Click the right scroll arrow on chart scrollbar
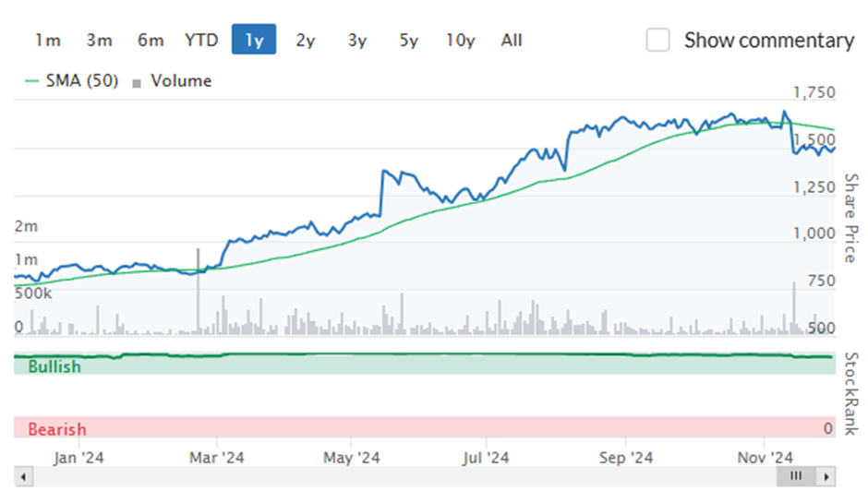This screenshot has height=491, width=868. (x=826, y=476)
